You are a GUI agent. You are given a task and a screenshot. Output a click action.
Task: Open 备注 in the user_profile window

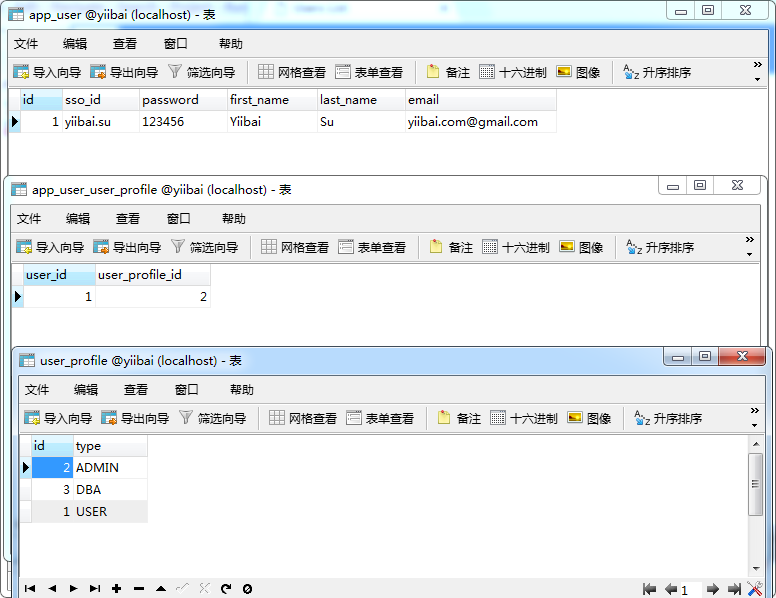point(459,418)
